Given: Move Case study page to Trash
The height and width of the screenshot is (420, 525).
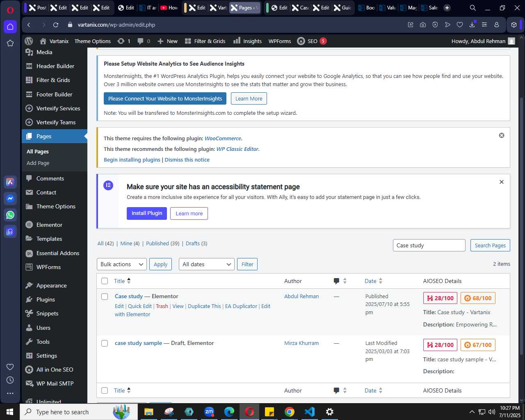Looking at the screenshot, I should tap(162, 306).
